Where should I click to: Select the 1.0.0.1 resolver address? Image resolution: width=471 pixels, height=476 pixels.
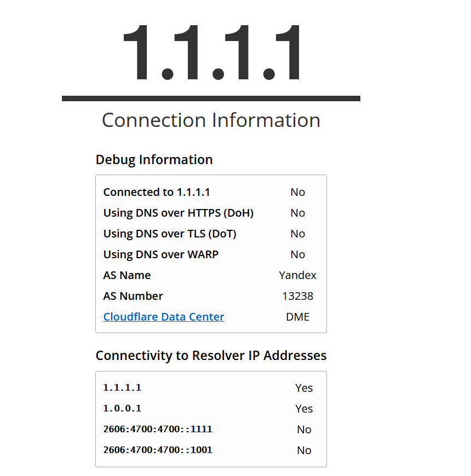tap(123, 408)
